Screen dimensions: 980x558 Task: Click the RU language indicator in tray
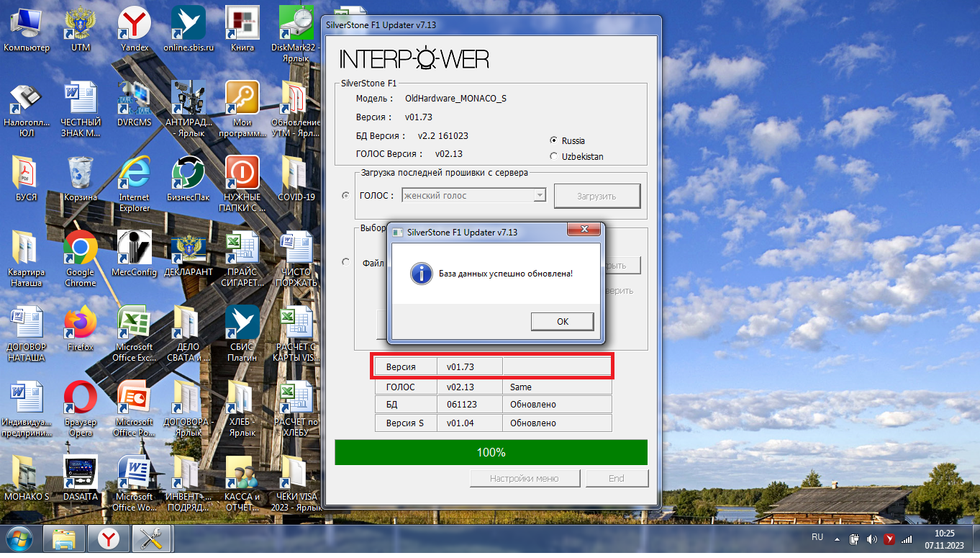click(817, 538)
